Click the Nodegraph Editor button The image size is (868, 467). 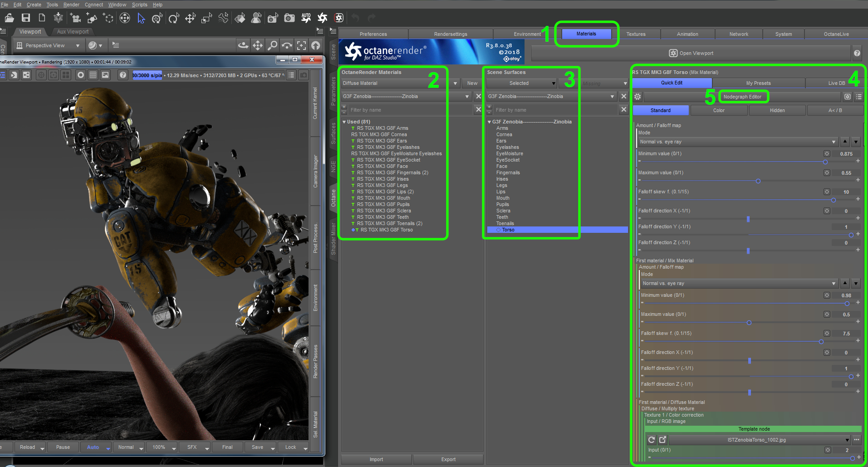point(742,97)
